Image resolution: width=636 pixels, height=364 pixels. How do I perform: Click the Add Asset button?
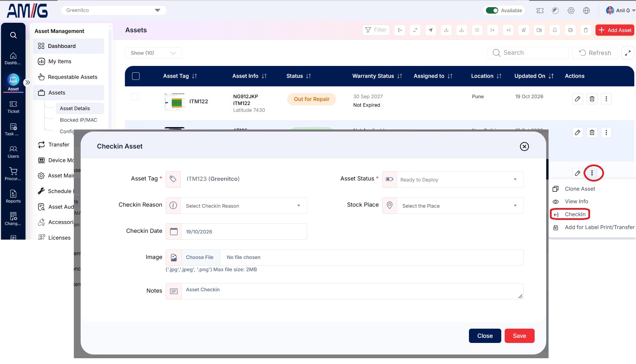point(615,30)
